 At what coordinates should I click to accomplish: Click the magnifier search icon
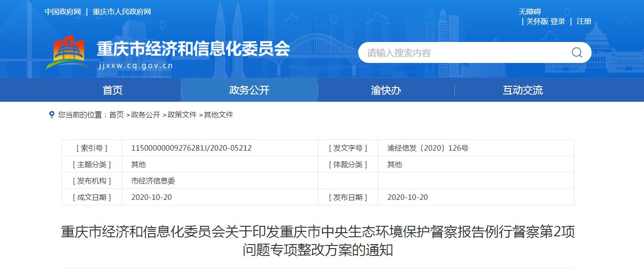click(577, 52)
